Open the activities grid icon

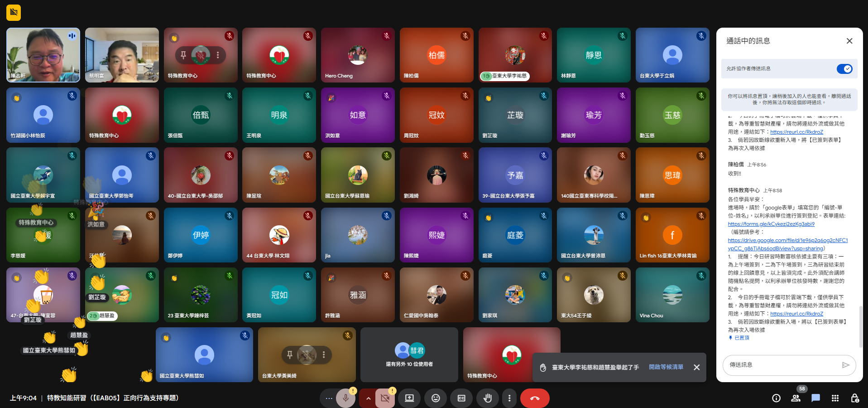[x=835, y=398]
